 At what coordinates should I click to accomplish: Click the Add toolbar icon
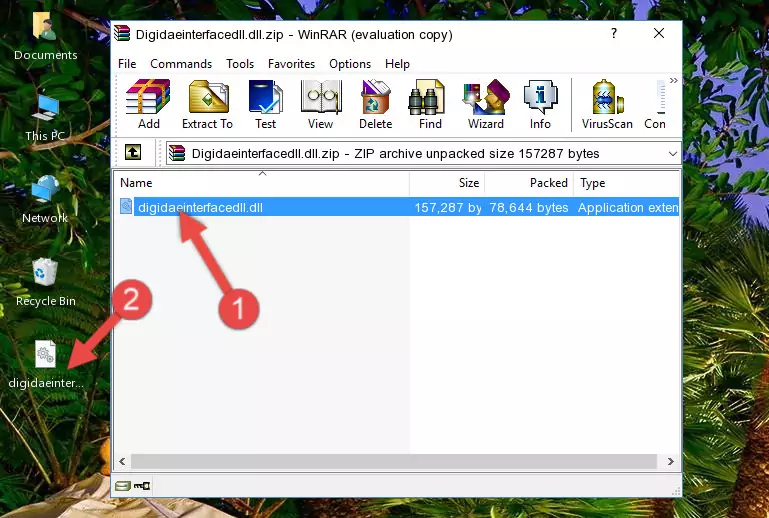pos(148,104)
